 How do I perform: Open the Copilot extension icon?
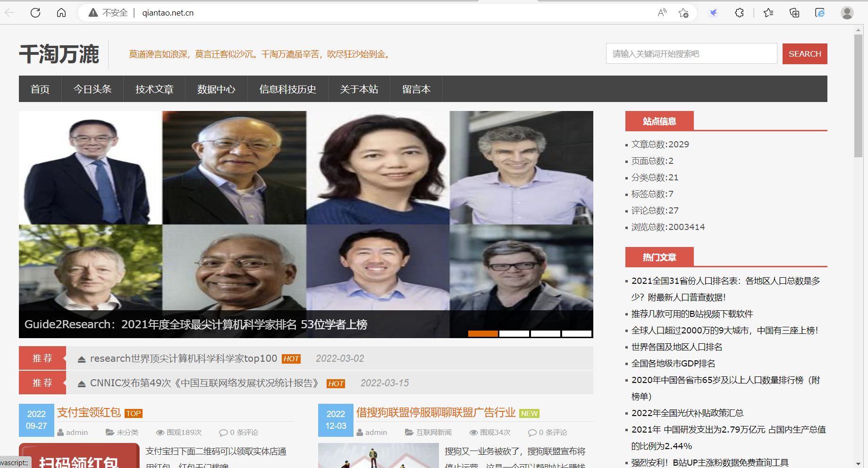click(714, 13)
